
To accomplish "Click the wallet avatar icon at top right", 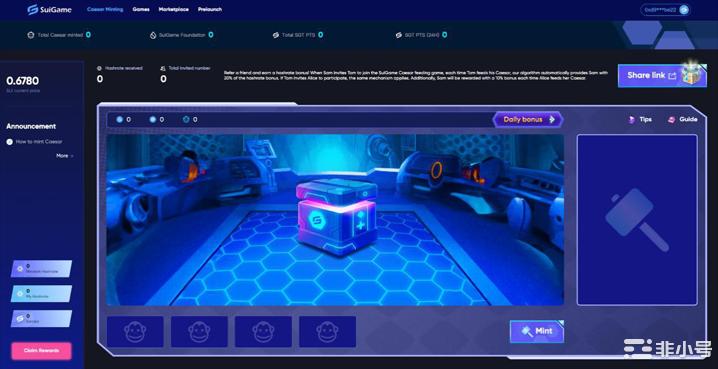I will point(684,10).
